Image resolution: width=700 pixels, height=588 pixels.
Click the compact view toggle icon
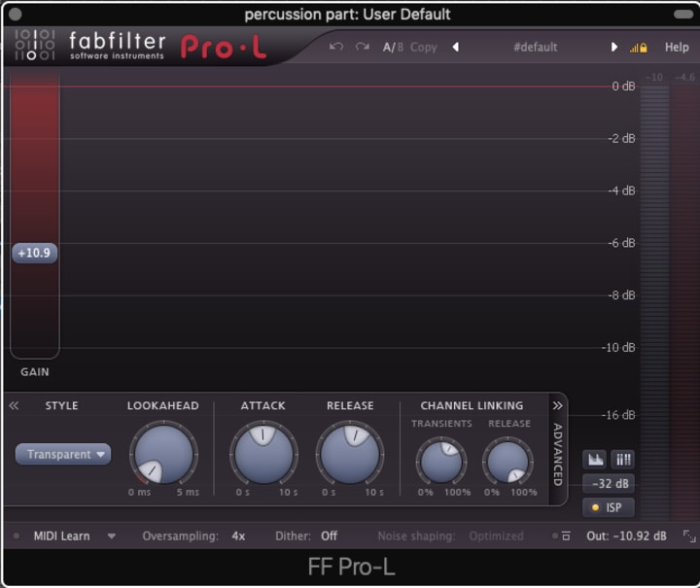tap(566, 536)
